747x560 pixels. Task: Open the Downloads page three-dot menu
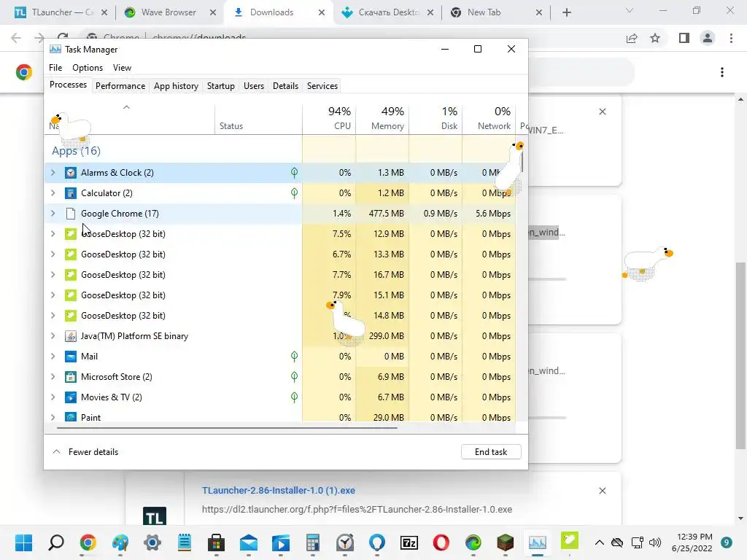pos(722,72)
